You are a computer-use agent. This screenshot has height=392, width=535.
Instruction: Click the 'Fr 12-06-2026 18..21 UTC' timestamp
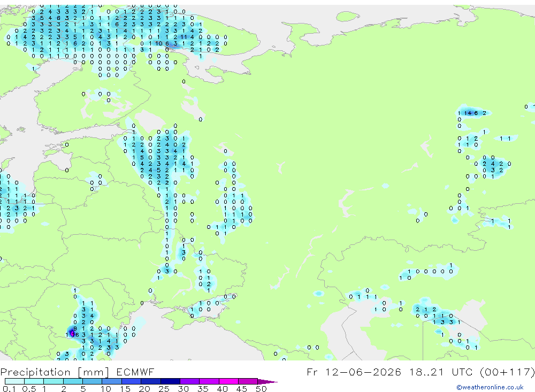pos(391,372)
